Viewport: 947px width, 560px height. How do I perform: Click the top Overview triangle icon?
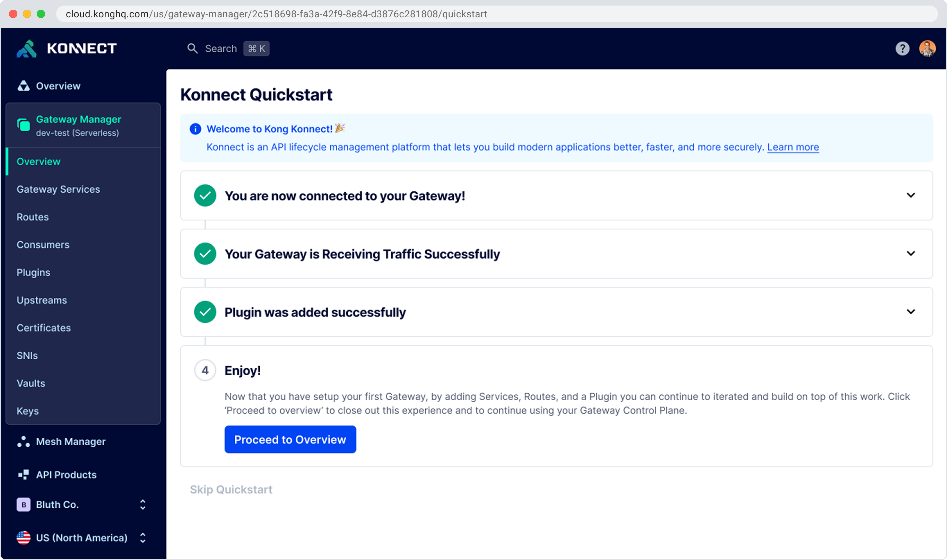24,86
